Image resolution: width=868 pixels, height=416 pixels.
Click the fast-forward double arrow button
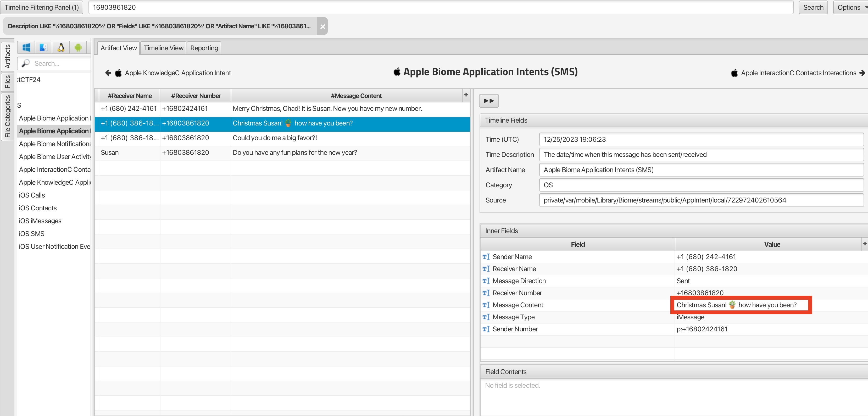click(x=489, y=100)
